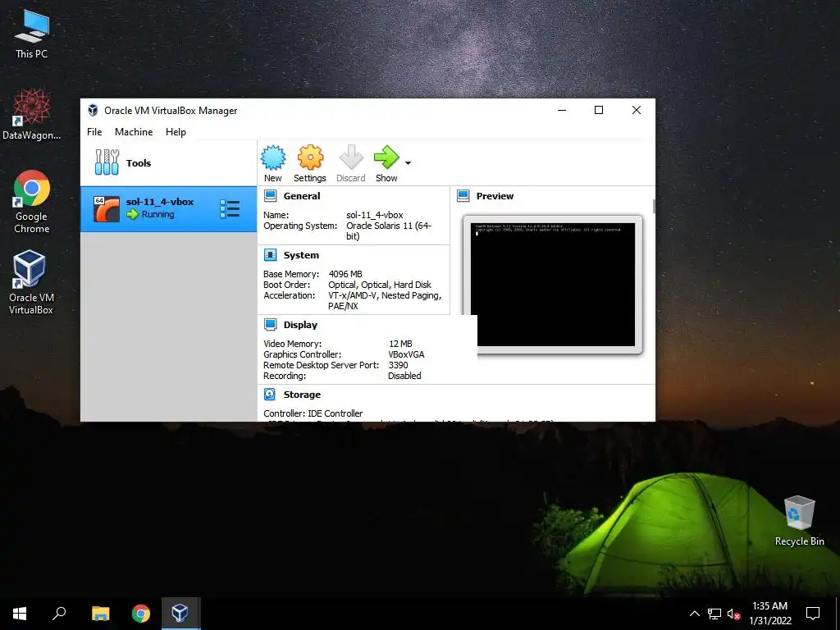
Task: Select the Google Chrome desktop shortcut
Action: (32, 202)
